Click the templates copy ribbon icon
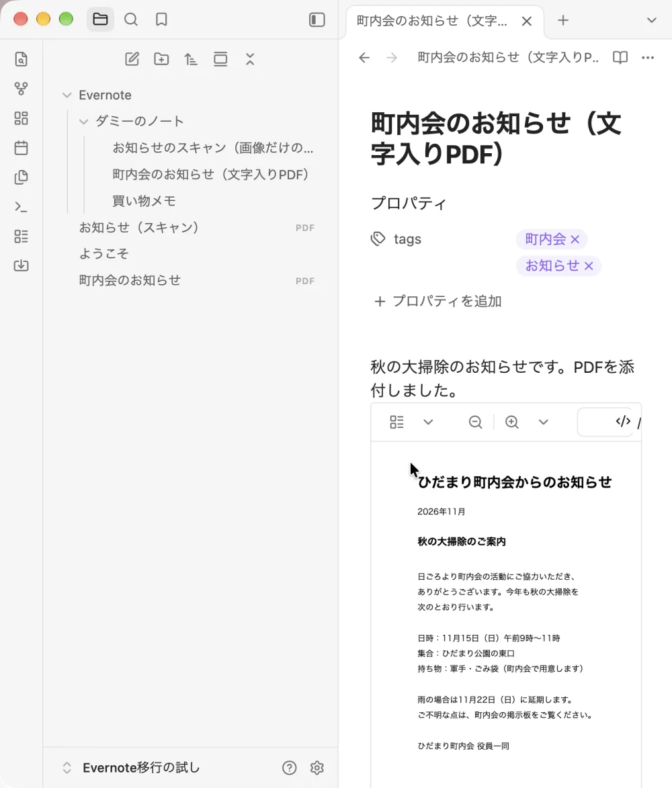 click(21, 177)
